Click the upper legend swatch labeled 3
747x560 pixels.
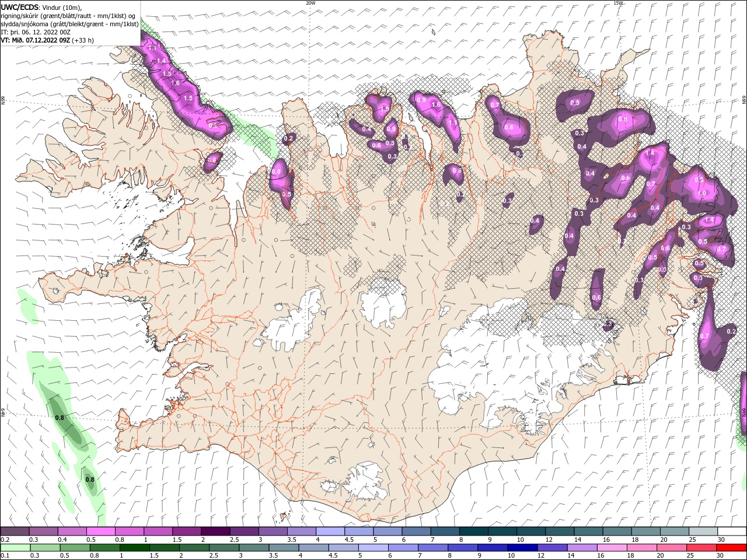tap(272, 531)
